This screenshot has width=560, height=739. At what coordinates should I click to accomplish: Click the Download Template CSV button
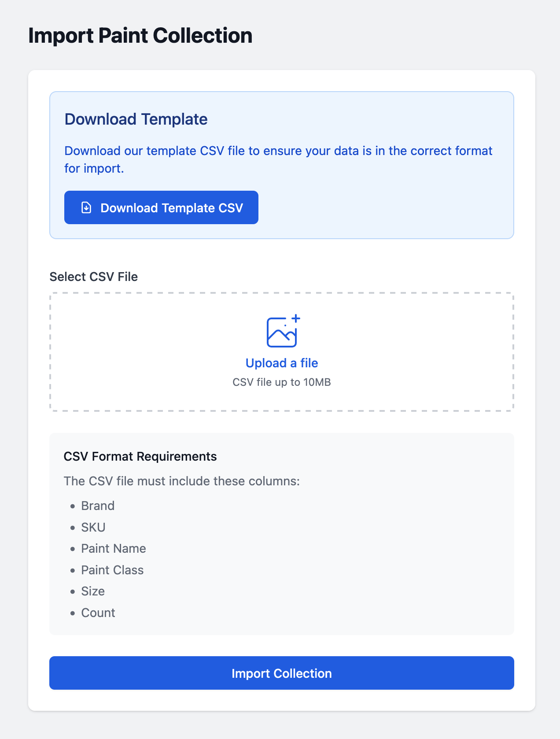point(161,207)
